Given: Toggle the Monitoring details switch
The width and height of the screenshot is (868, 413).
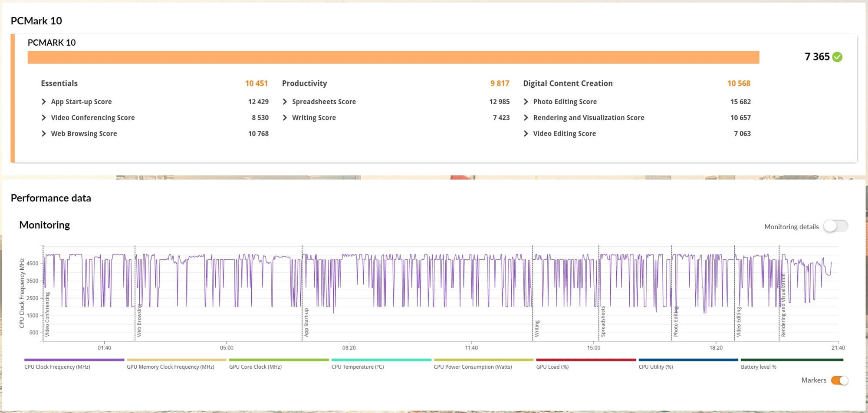Looking at the screenshot, I should coord(835,226).
